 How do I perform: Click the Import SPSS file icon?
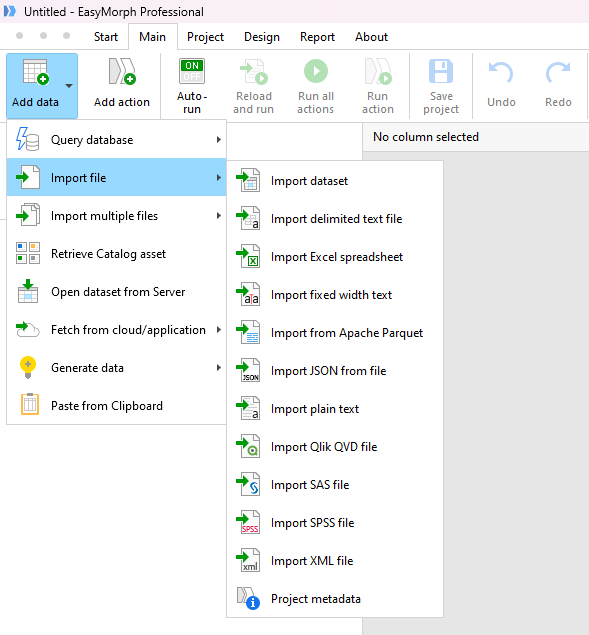[248, 522]
